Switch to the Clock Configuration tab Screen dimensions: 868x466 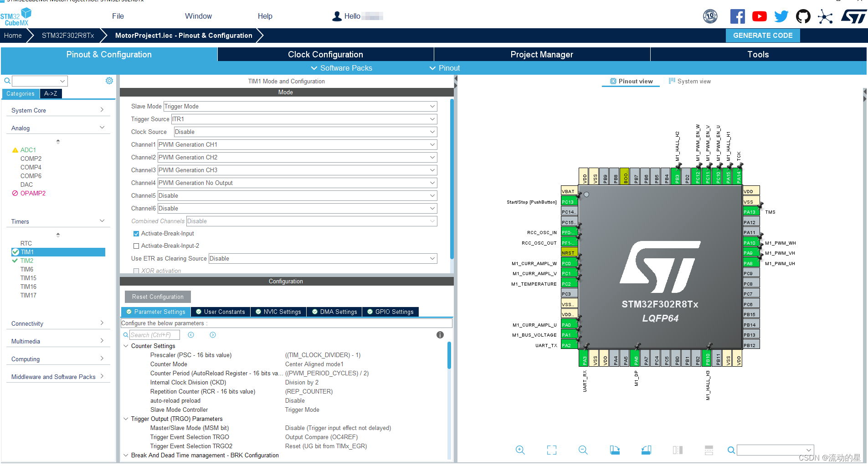(325, 54)
